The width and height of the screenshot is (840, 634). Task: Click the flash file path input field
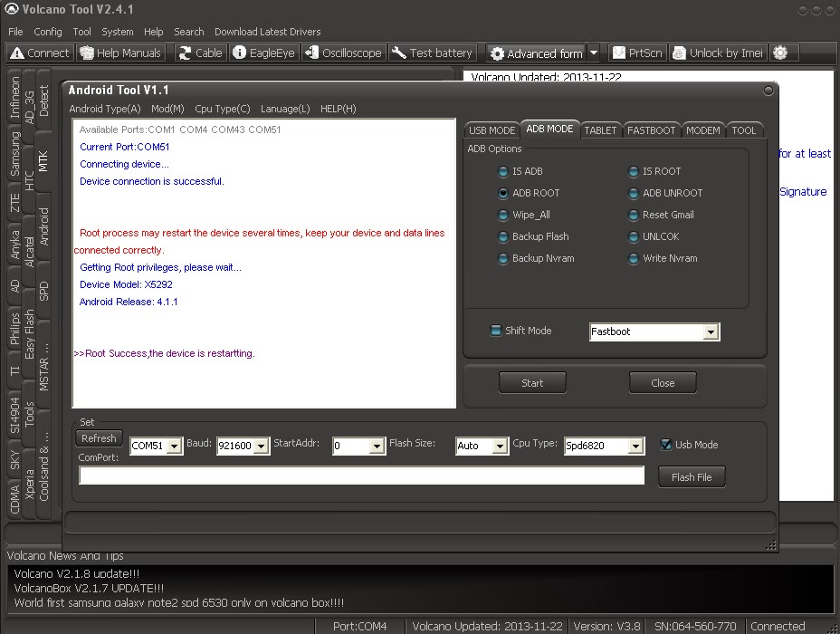click(361, 475)
